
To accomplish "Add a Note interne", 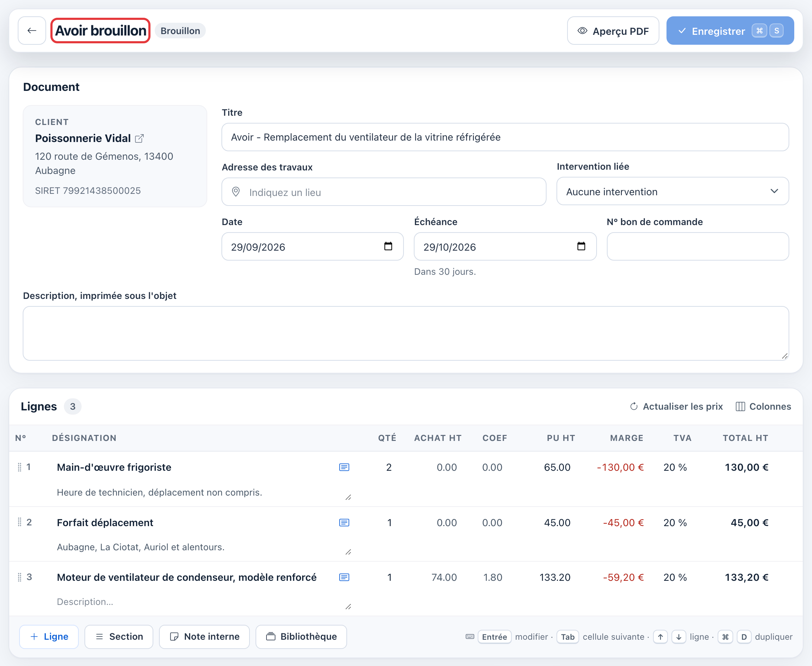I will click(204, 637).
